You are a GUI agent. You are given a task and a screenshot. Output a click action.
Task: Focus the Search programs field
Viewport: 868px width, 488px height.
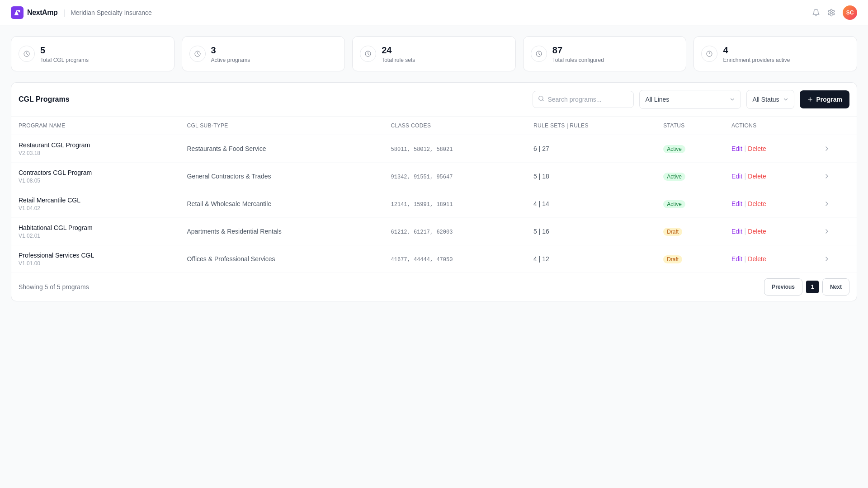click(583, 99)
